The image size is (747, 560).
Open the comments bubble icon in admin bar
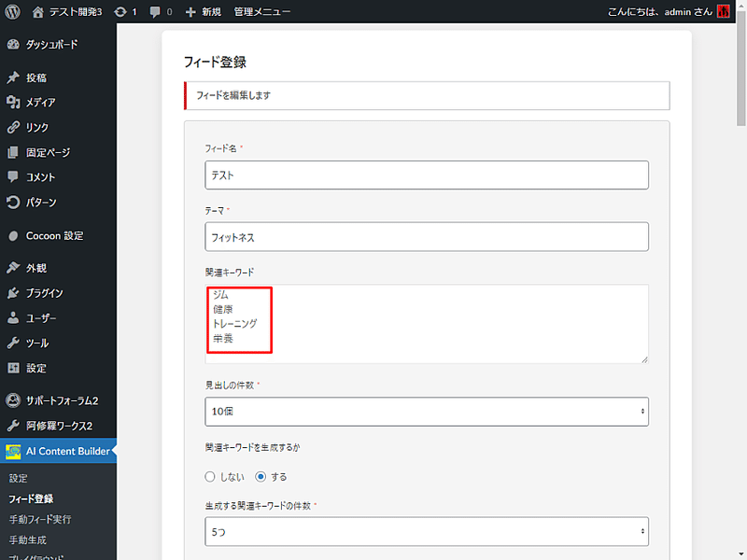(155, 12)
